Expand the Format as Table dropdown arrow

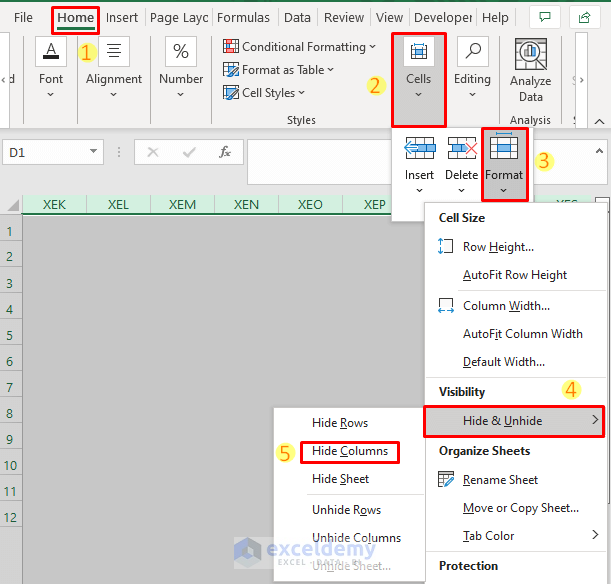click(x=330, y=70)
